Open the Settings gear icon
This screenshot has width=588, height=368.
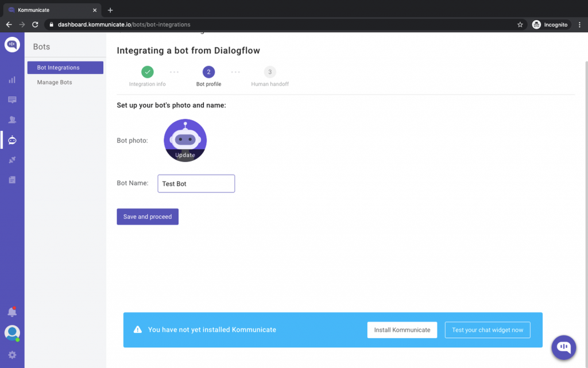[x=12, y=355]
